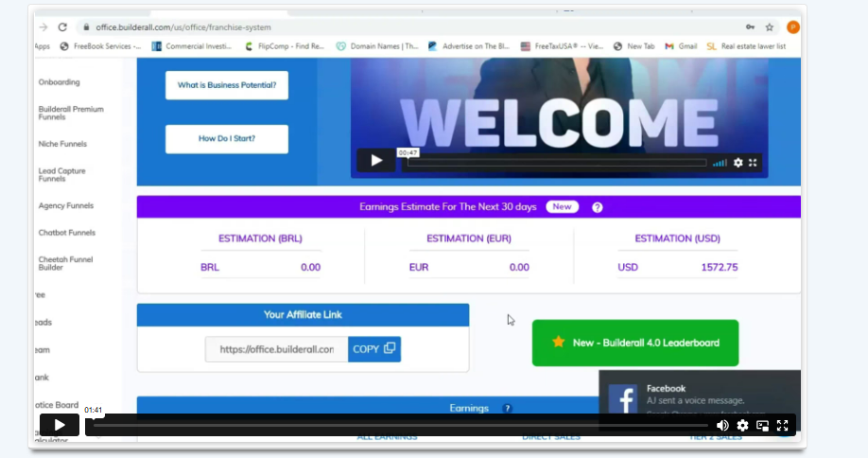The image size is (868, 458).
Task: Open Agency Funnels in the sidebar
Action: [66, 205]
